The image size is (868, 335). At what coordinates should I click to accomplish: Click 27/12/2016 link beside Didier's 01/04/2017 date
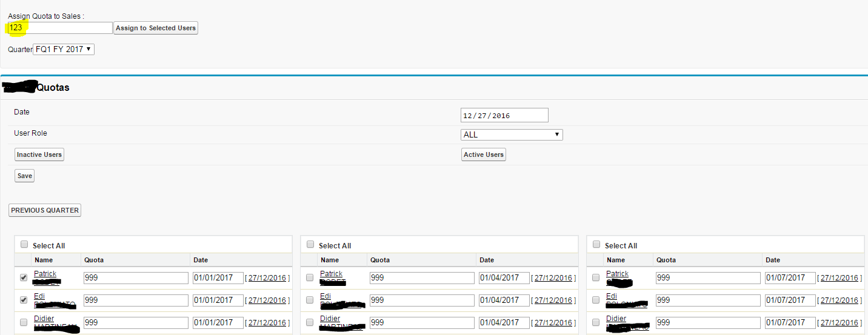[x=553, y=323]
